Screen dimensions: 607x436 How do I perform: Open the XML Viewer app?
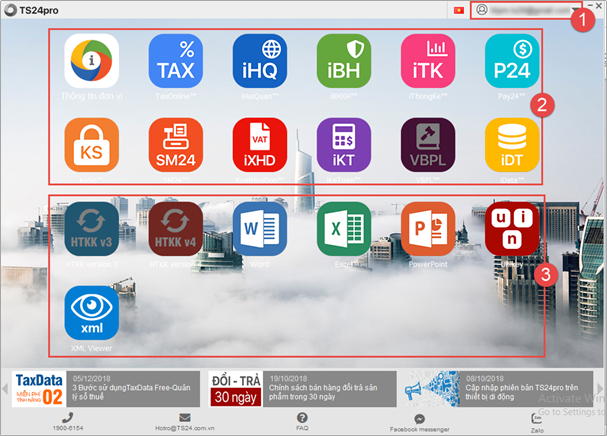[91, 313]
